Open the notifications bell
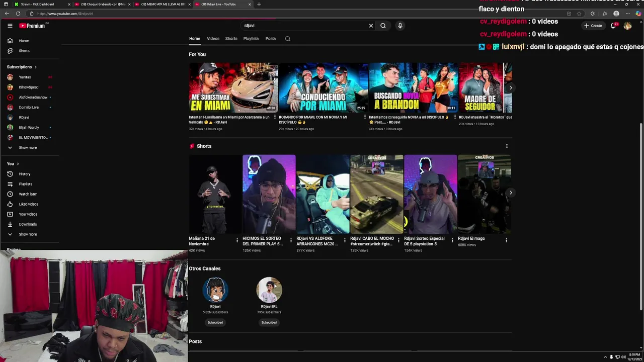This screenshot has width=644, height=362. [613, 26]
